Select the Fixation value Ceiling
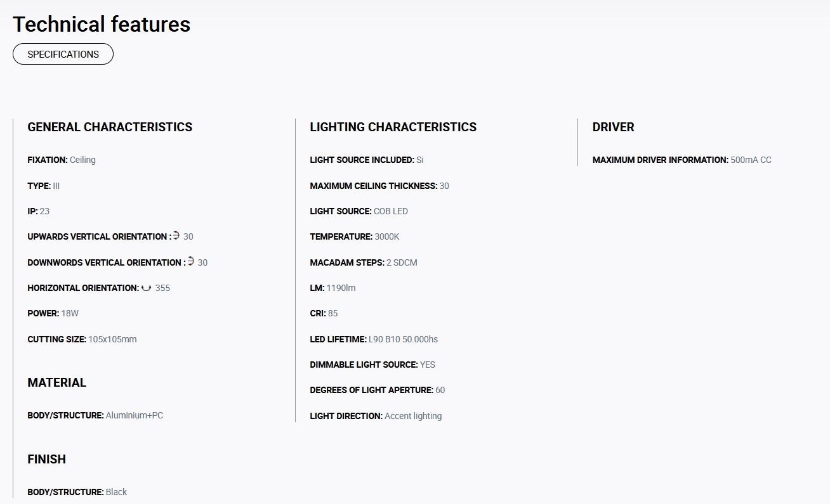This screenshot has width=830, height=504. (x=82, y=160)
